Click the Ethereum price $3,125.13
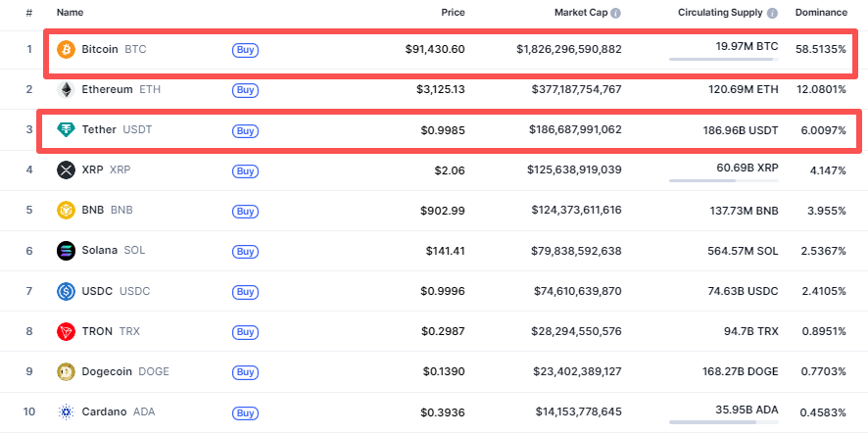The width and height of the screenshot is (868, 435). [x=441, y=89]
